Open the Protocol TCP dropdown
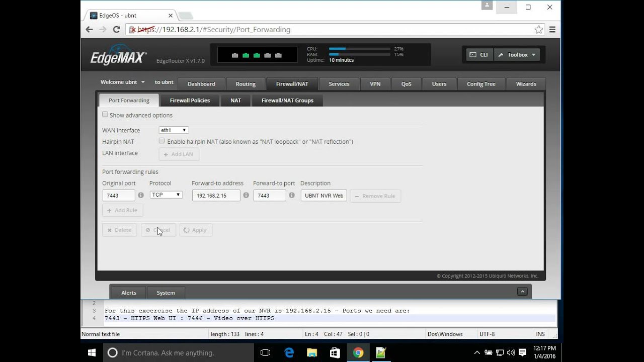The height and width of the screenshot is (362, 644). pos(166,195)
